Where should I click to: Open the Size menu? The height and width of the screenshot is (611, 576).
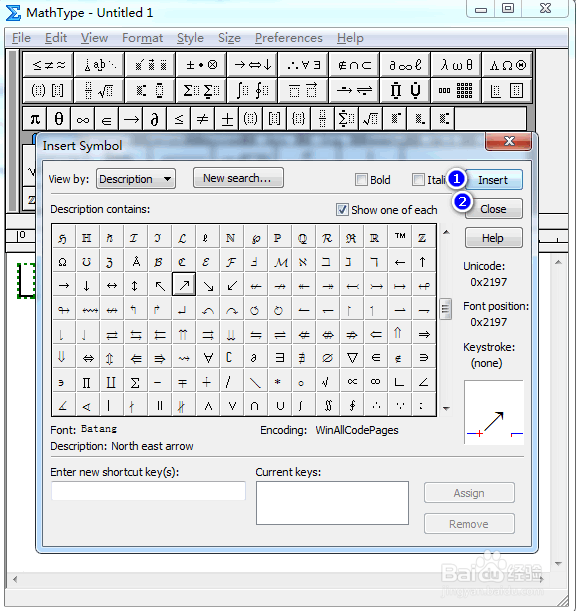(229, 38)
